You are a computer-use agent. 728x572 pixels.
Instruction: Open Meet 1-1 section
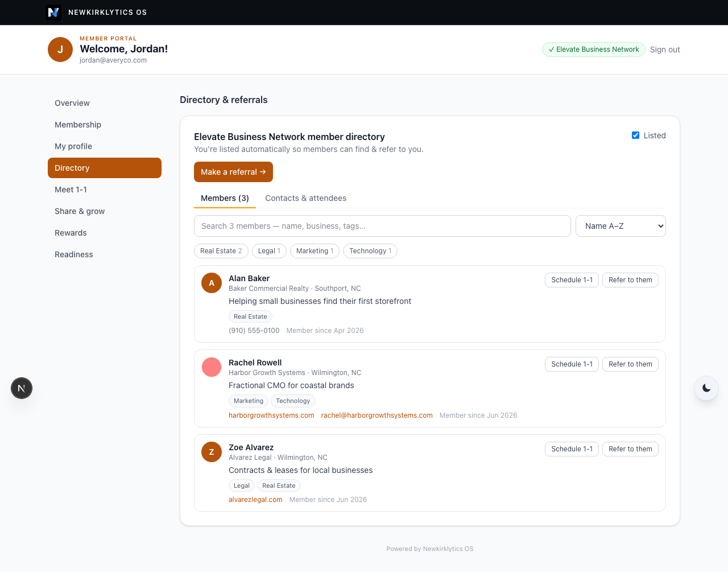pos(105,190)
